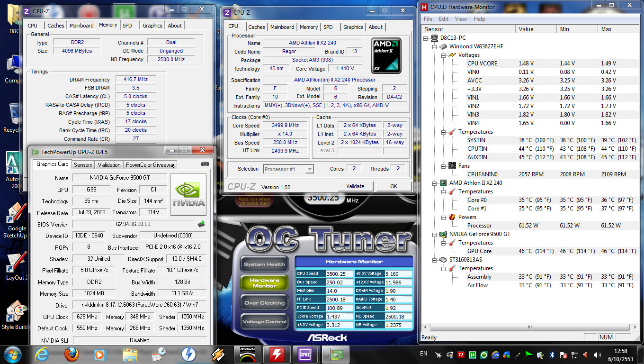644x364 pixels.
Task: Collapse the Voltages group in HWMonitor
Action: 443,55
